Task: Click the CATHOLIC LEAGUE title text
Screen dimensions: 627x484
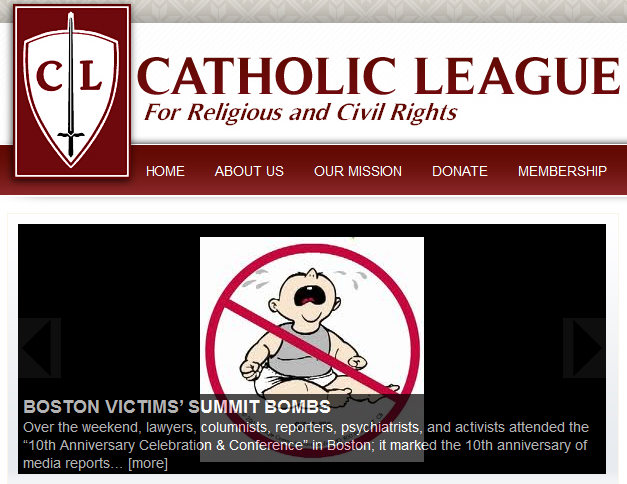Action: (380, 76)
